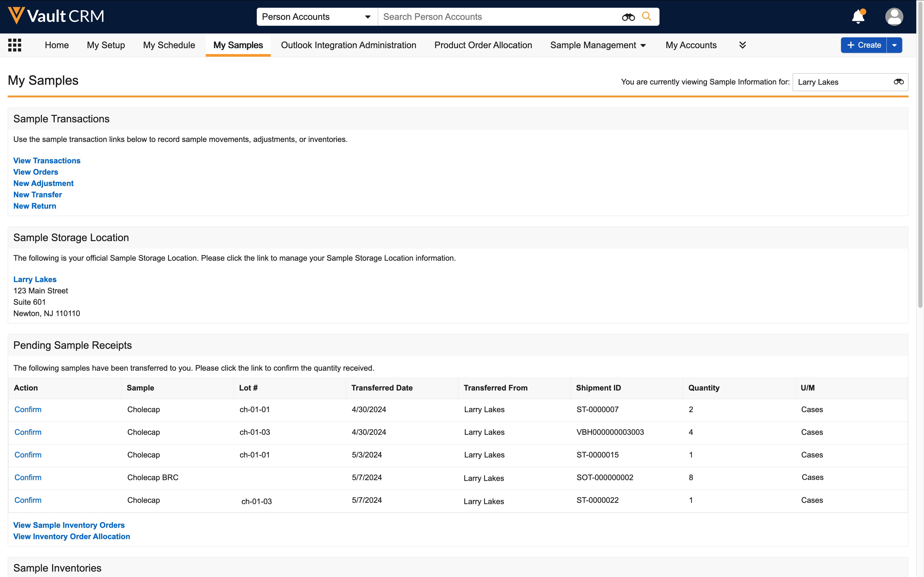Click the Vault CRM logo
This screenshot has height=577, width=924.
click(56, 16)
